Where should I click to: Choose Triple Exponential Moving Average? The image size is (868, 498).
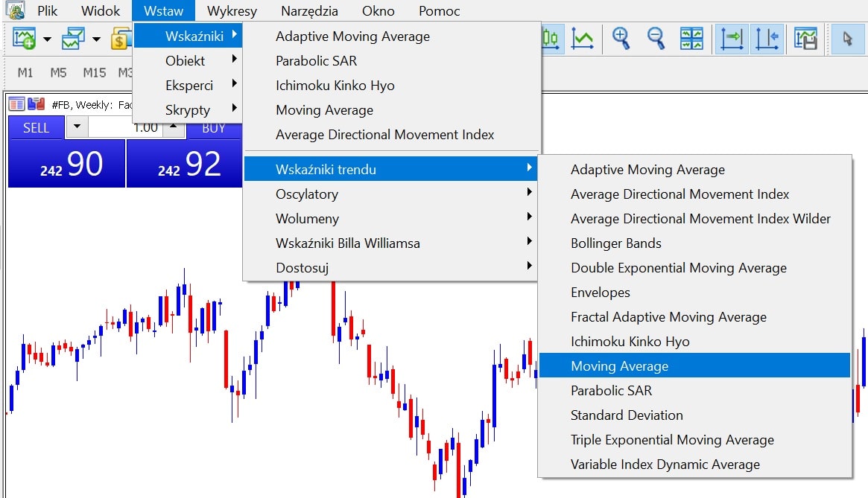694,440
